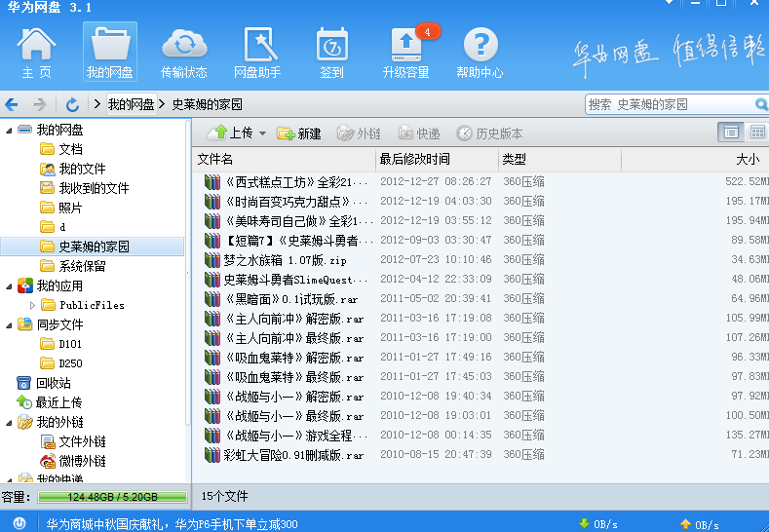Select the 《西式糕点工坊》 file row
Image resolution: width=769 pixels, height=532 pixels.
pos(481,182)
